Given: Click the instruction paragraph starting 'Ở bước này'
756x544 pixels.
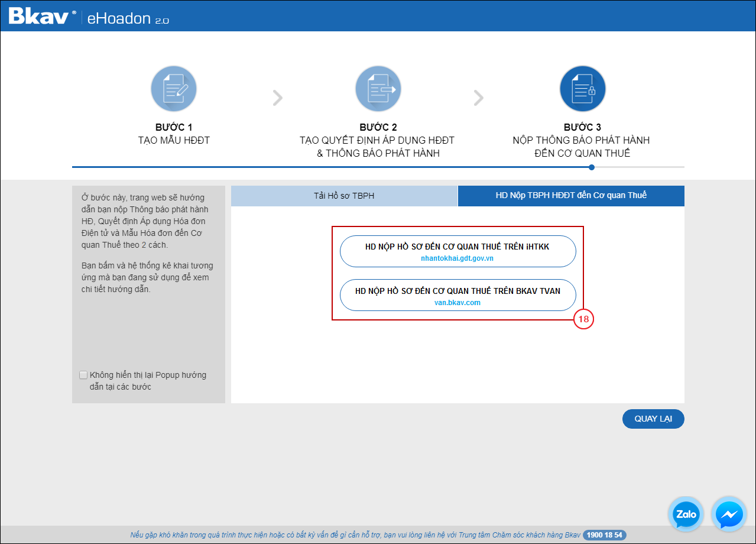Looking at the screenshot, I should (x=144, y=221).
